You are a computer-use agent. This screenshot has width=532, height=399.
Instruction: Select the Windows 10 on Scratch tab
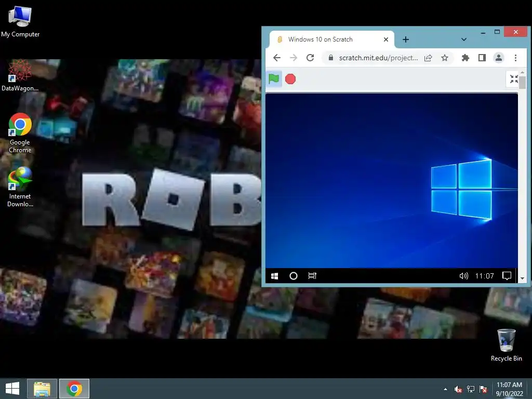point(332,39)
